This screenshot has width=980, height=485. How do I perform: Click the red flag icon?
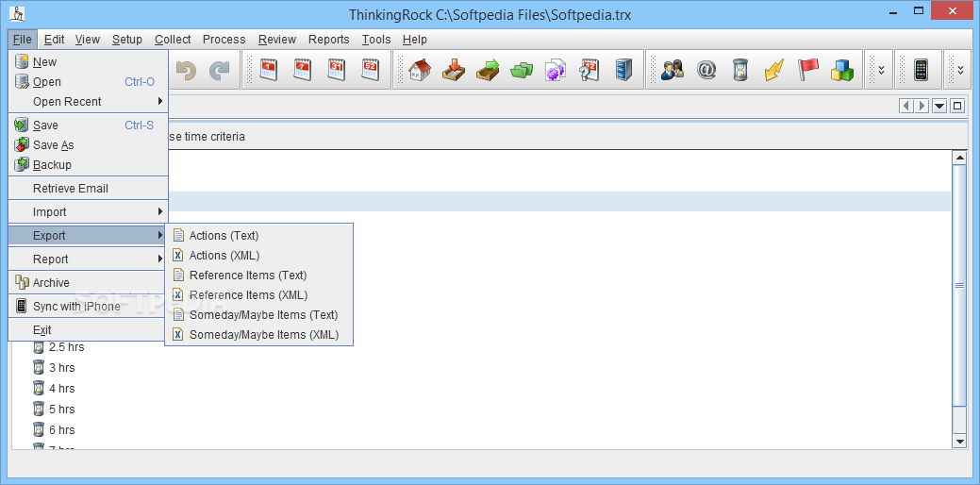808,70
